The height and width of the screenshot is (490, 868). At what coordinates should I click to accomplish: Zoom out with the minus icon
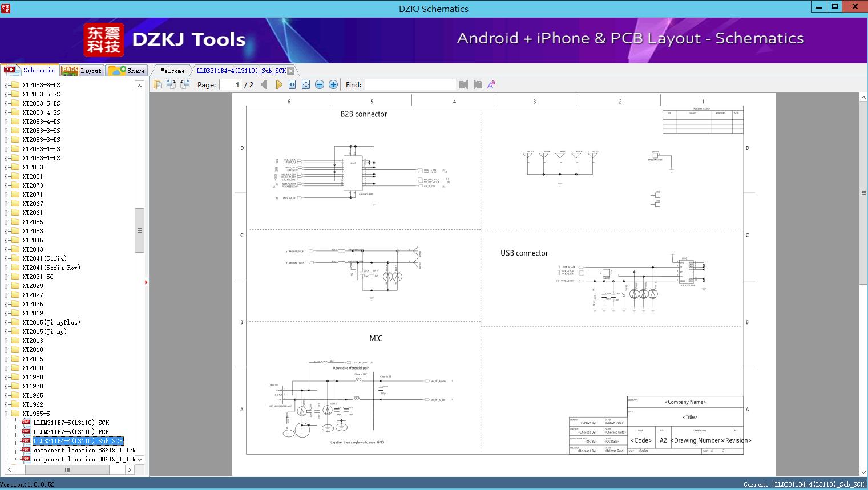320,84
